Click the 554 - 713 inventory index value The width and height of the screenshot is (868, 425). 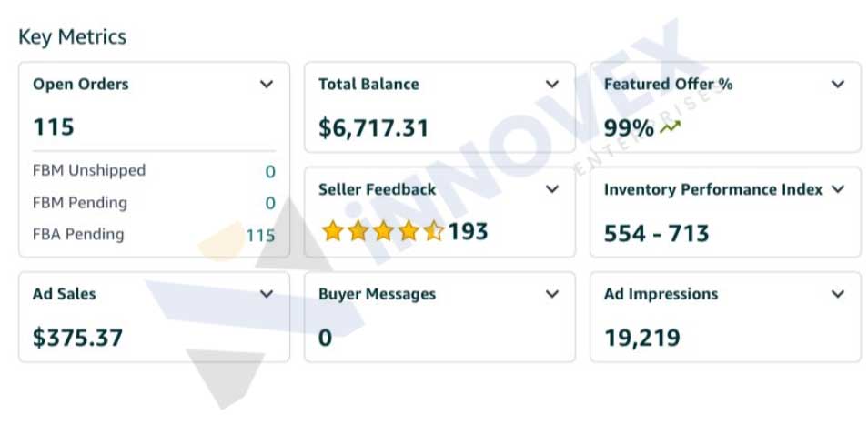(656, 234)
